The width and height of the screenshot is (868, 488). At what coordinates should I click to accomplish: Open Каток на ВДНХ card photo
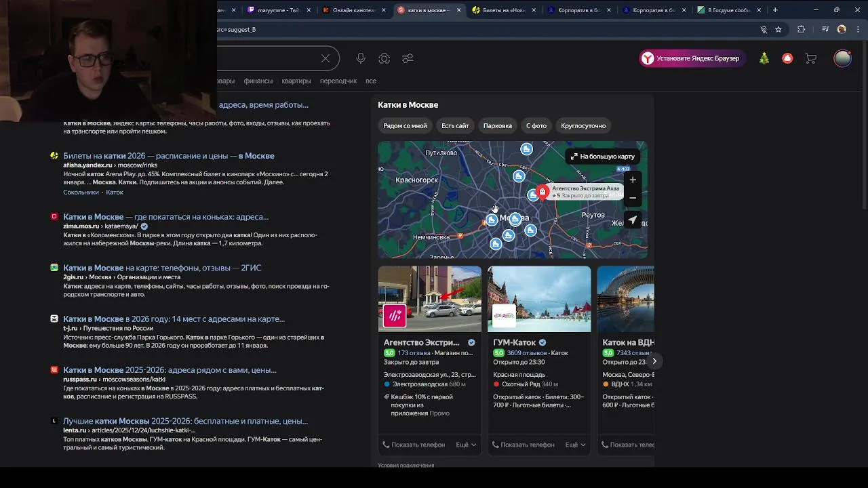(625, 299)
